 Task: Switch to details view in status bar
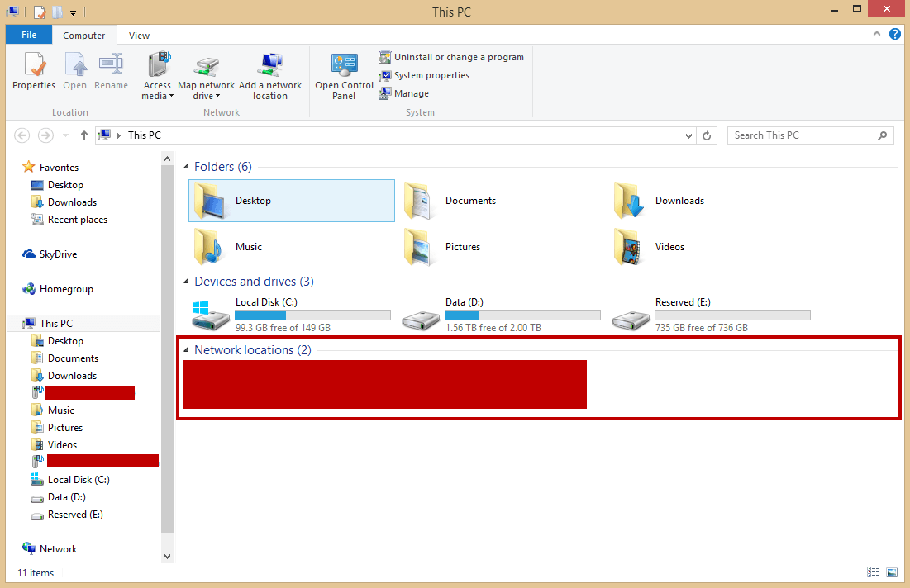874,572
